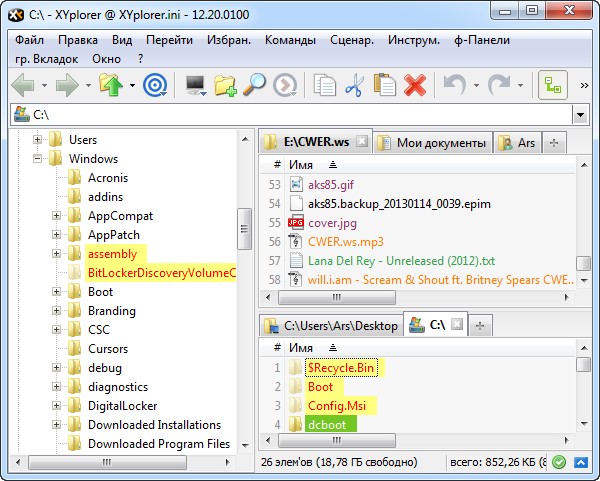Collapse the Windows folder in tree
600x481 pixels.
pos(38,159)
